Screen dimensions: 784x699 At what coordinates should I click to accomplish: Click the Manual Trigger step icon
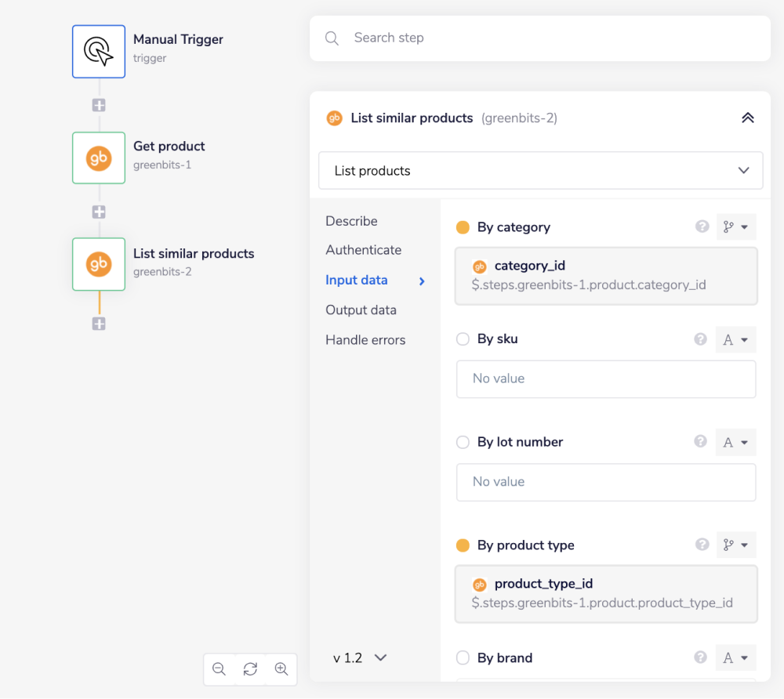99,52
